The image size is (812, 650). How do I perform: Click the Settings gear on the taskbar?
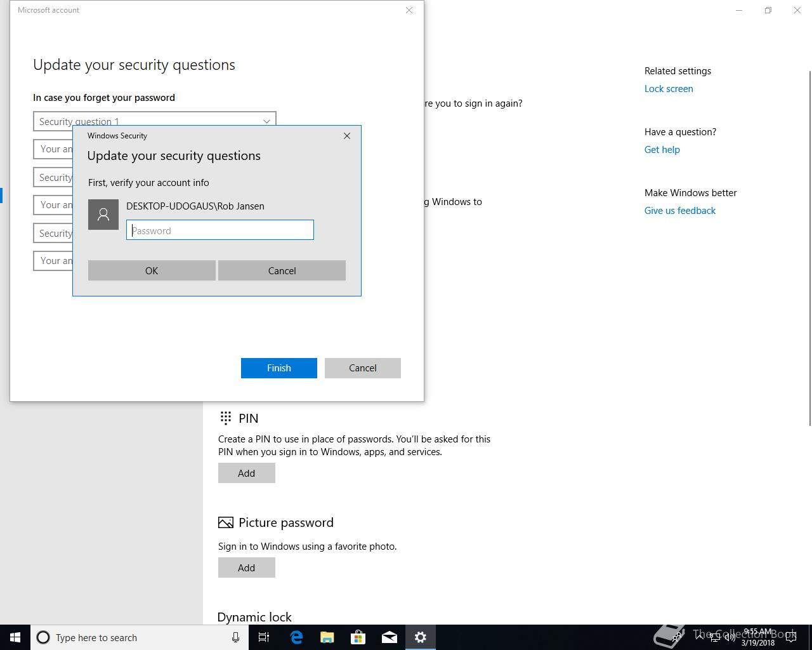click(x=420, y=637)
